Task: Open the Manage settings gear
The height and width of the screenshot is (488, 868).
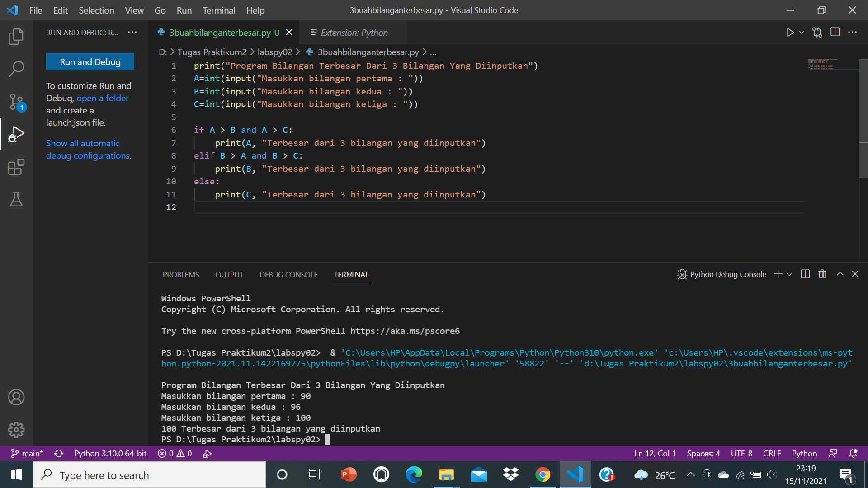Action: (16, 429)
